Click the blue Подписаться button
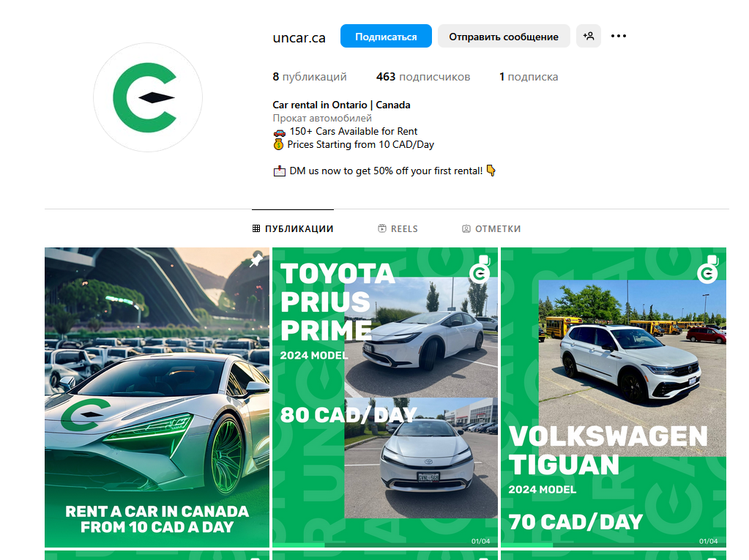This screenshot has width=749, height=560. pyautogui.click(x=386, y=36)
